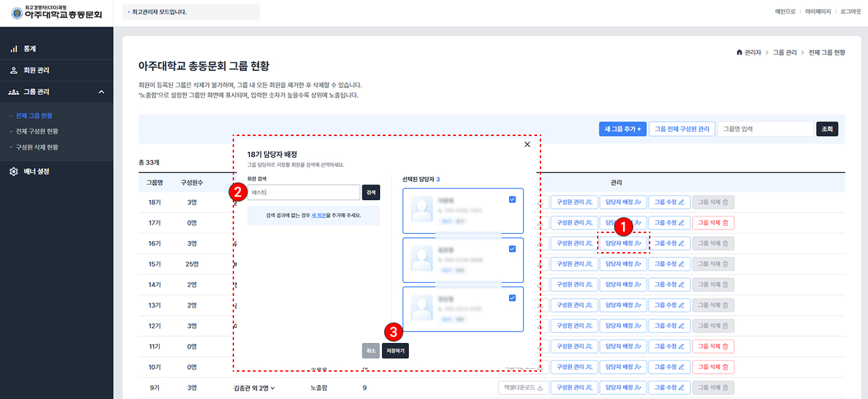Click 그룹 수정 for the 10기 row
Image resolution: width=868 pixels, height=399 pixels.
click(x=669, y=367)
